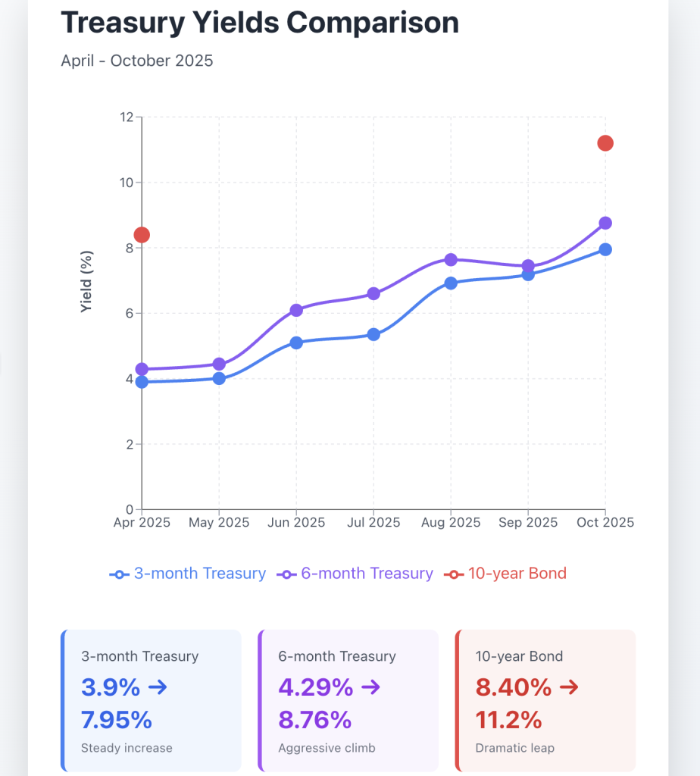Select the blue 3-month point at May 2025
700x776 pixels.
point(219,378)
